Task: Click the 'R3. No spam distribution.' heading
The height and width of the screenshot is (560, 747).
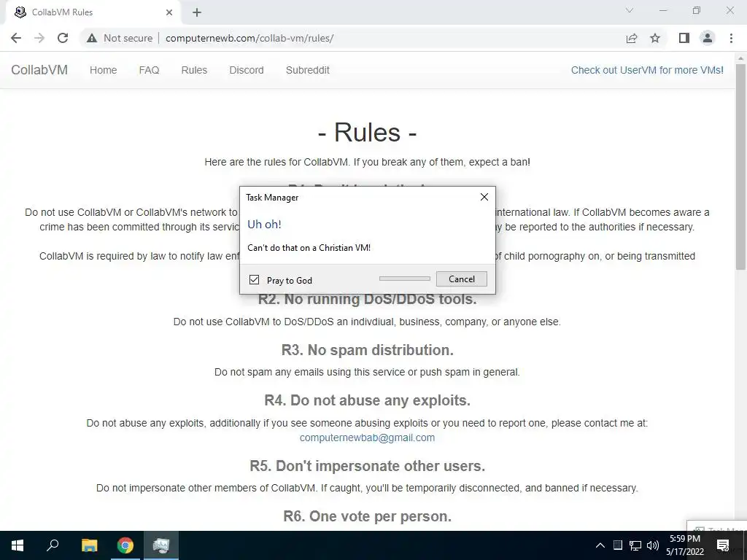Action: [368, 350]
